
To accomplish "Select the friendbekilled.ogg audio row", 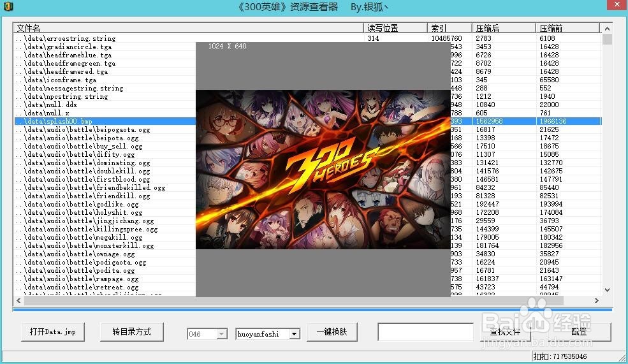I will click(307, 188).
